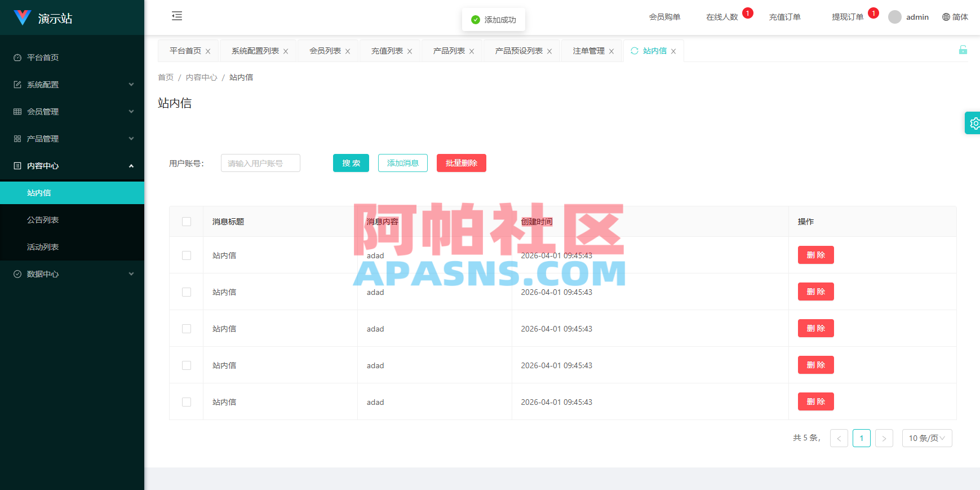Click the globe language icon

(946, 17)
